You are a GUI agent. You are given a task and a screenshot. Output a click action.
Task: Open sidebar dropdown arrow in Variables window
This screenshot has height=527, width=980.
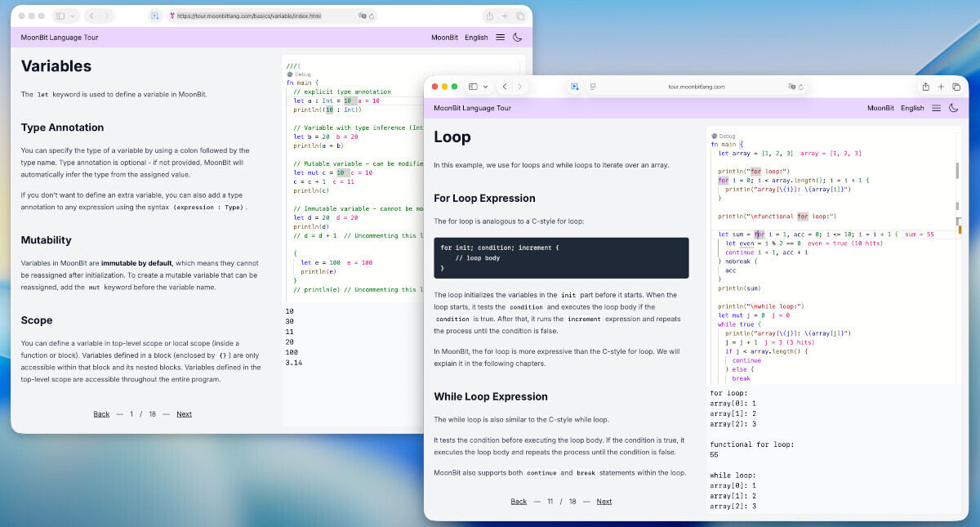coord(73,16)
